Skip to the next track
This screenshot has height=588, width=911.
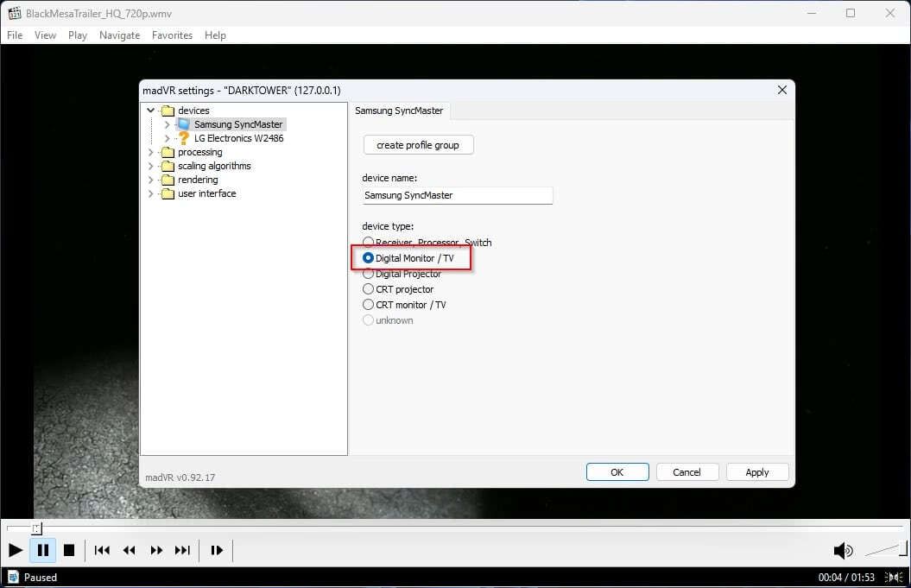pos(182,550)
